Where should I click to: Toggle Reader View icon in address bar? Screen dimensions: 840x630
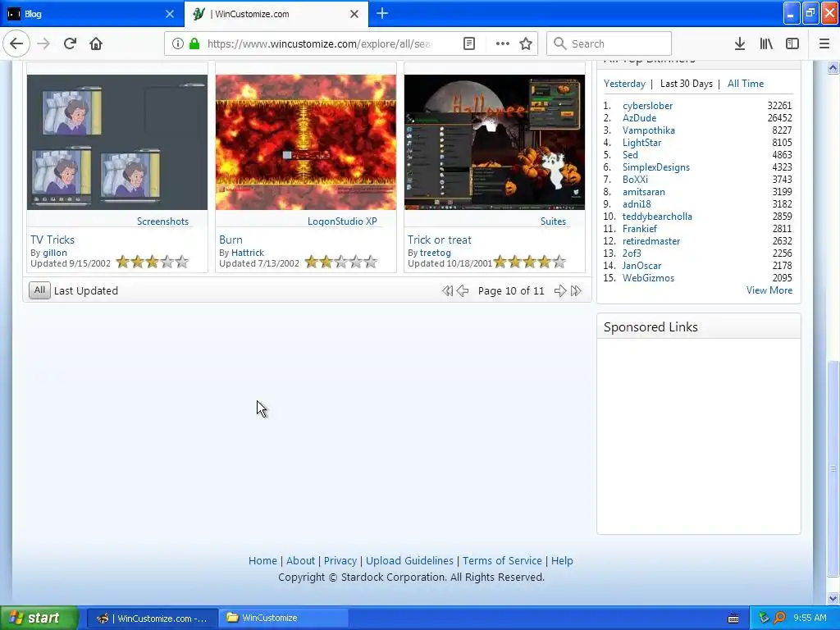(469, 43)
